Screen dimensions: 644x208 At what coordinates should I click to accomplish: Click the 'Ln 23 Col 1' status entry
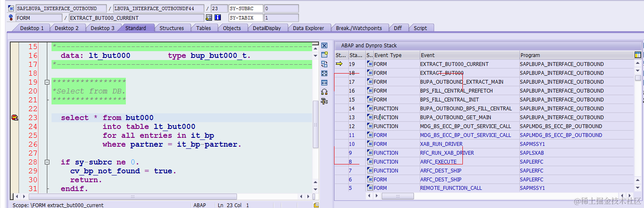(x=234, y=205)
